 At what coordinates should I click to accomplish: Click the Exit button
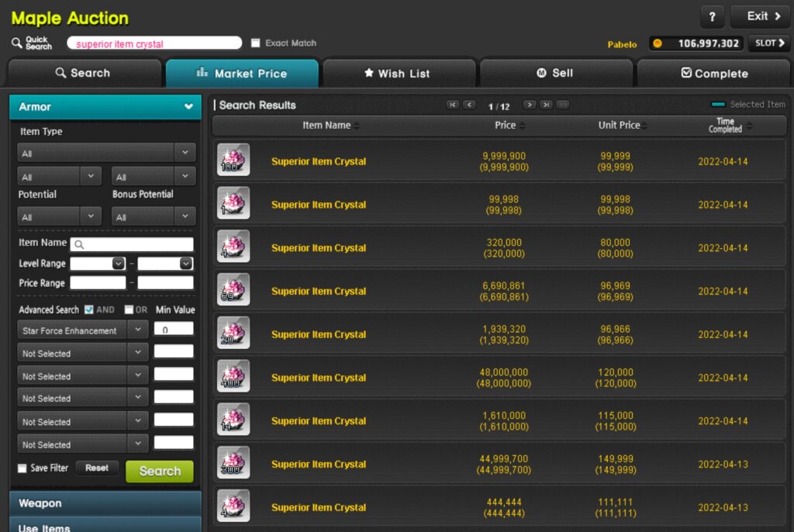point(760,17)
